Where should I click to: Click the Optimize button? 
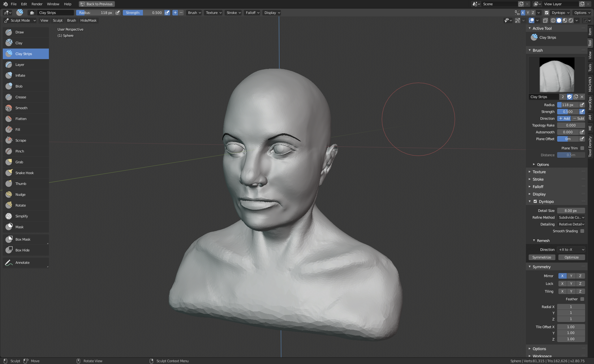[571, 257]
